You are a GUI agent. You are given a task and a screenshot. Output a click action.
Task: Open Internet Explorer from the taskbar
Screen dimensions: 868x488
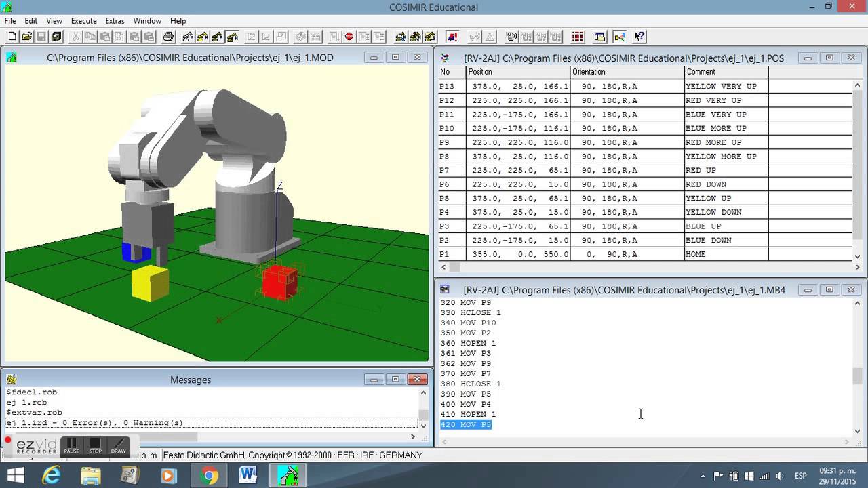tap(52, 476)
